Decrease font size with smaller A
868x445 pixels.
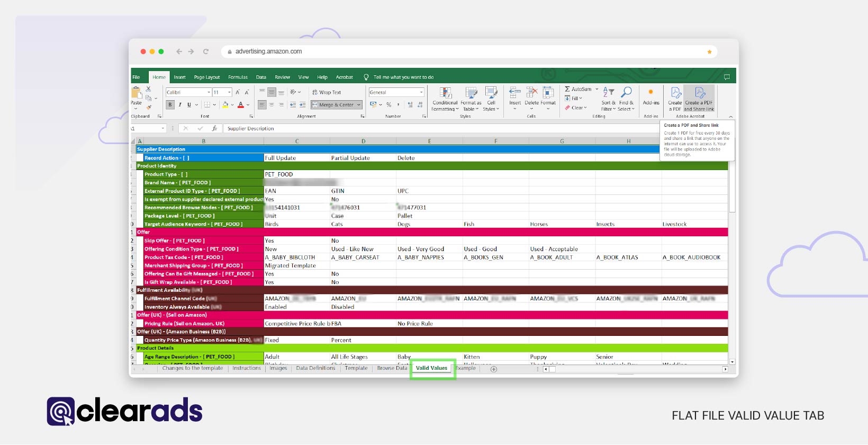[x=246, y=92]
